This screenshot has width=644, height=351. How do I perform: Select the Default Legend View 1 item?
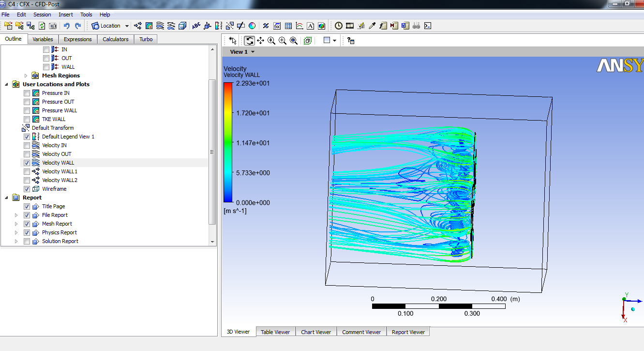point(68,137)
